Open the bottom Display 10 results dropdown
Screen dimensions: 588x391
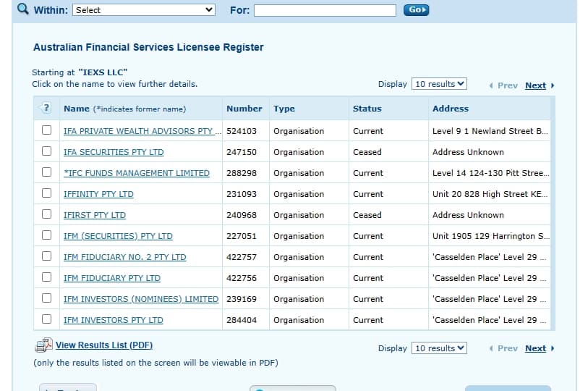pos(439,348)
